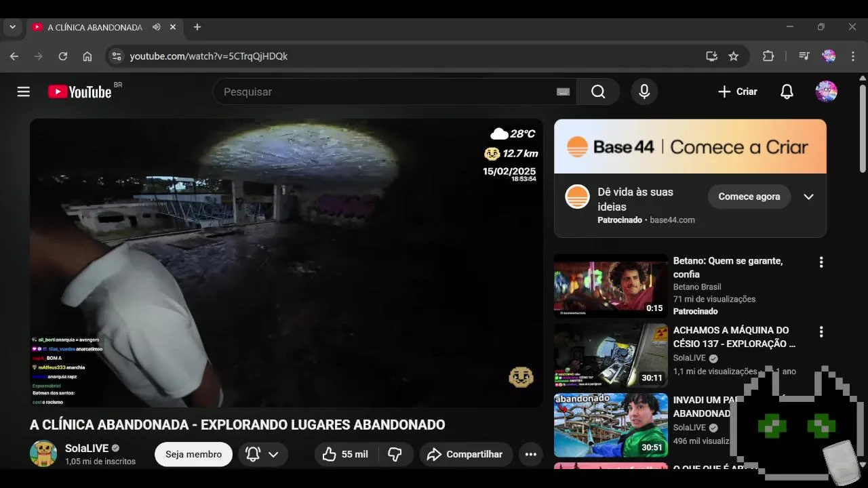Open the on-screen keyboard in search box
868x488 pixels.
tap(563, 91)
